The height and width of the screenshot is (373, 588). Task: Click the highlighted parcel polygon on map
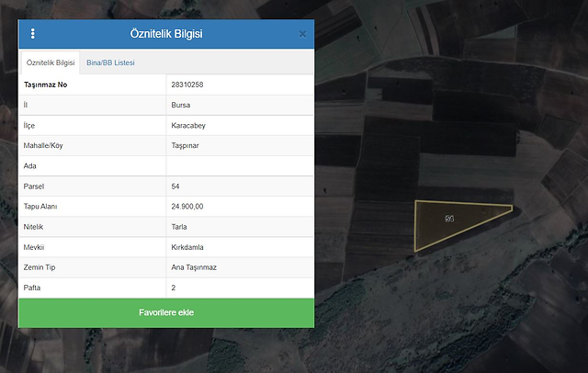[x=455, y=221]
